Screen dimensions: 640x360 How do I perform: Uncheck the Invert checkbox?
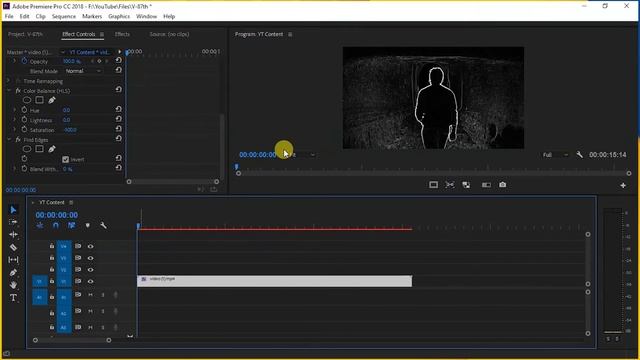point(65,159)
